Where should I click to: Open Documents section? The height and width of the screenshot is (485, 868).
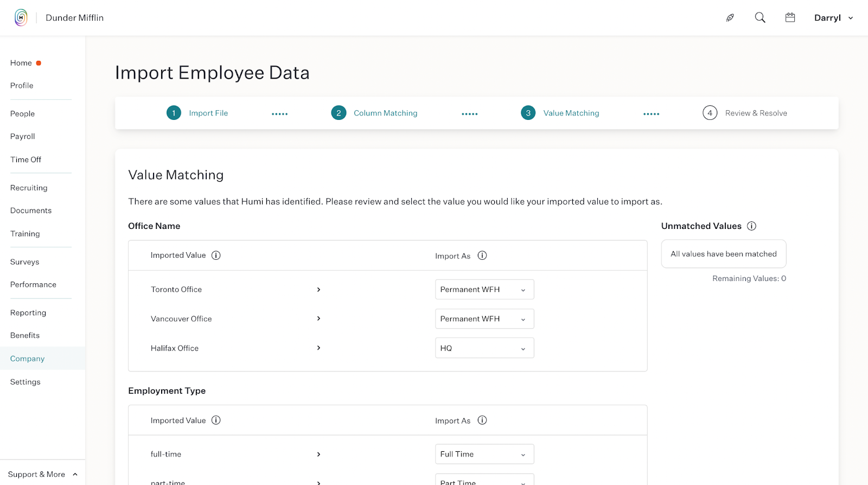[31, 210]
